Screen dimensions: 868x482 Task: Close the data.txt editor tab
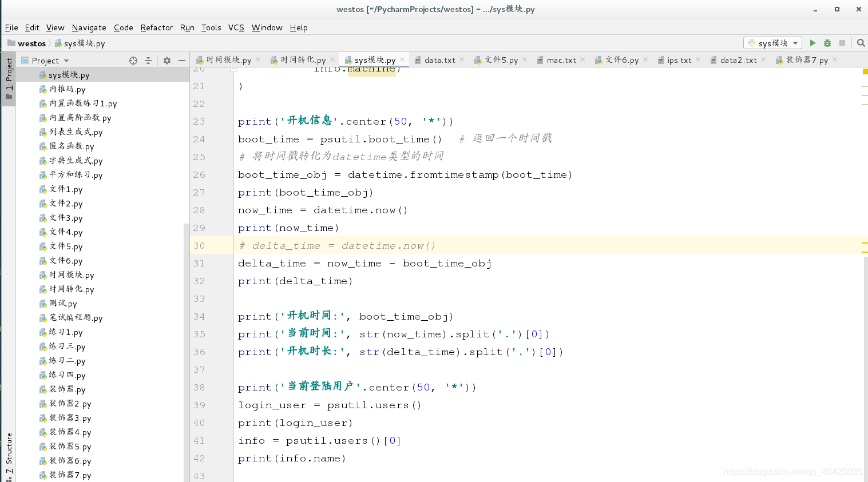(462, 59)
